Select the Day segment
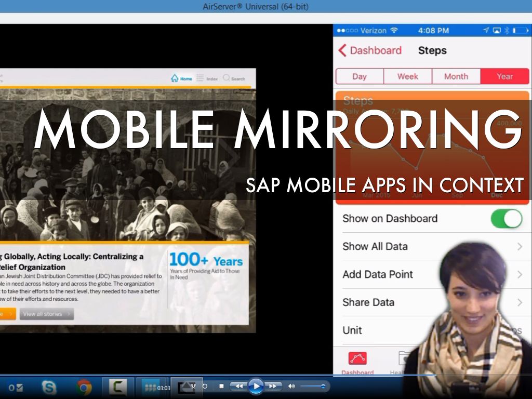Screen dimensions: 532x399 coord(360,76)
